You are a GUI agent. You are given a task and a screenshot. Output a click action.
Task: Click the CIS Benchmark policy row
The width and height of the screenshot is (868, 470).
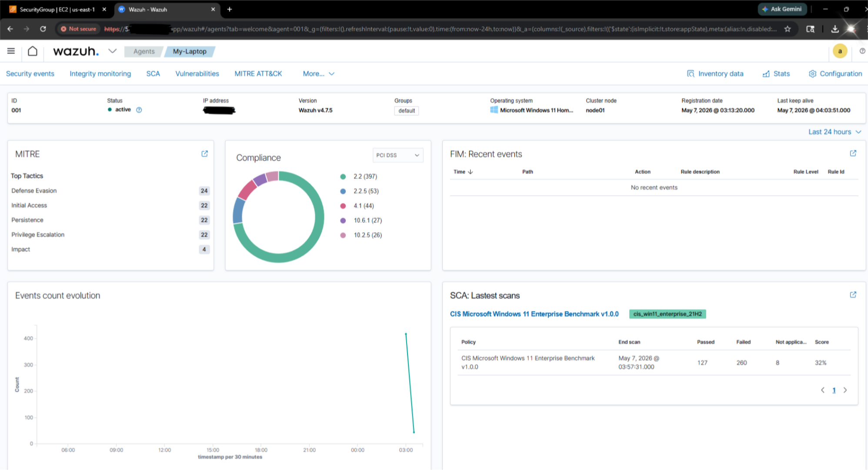654,363
